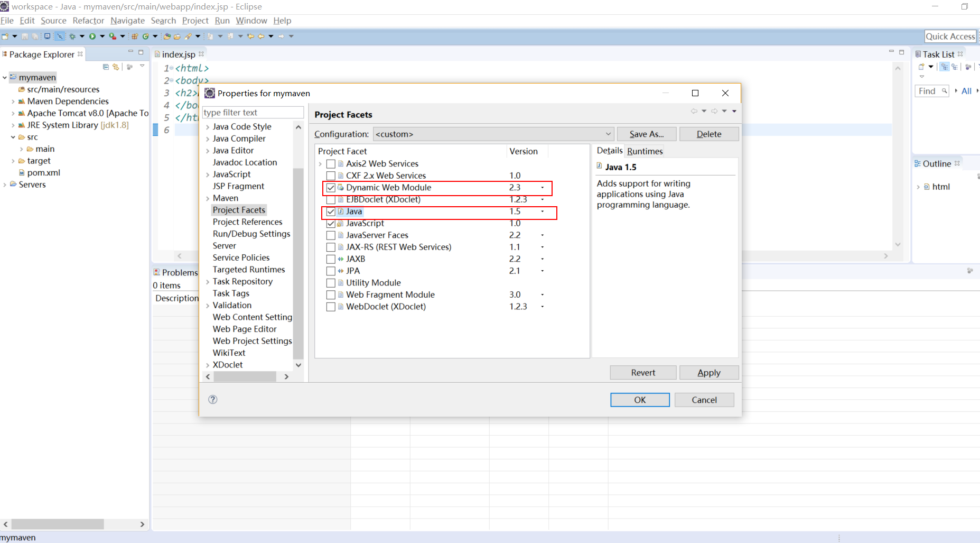The height and width of the screenshot is (543, 980).
Task: Check the JavaServer Faces facet
Action: [331, 235]
